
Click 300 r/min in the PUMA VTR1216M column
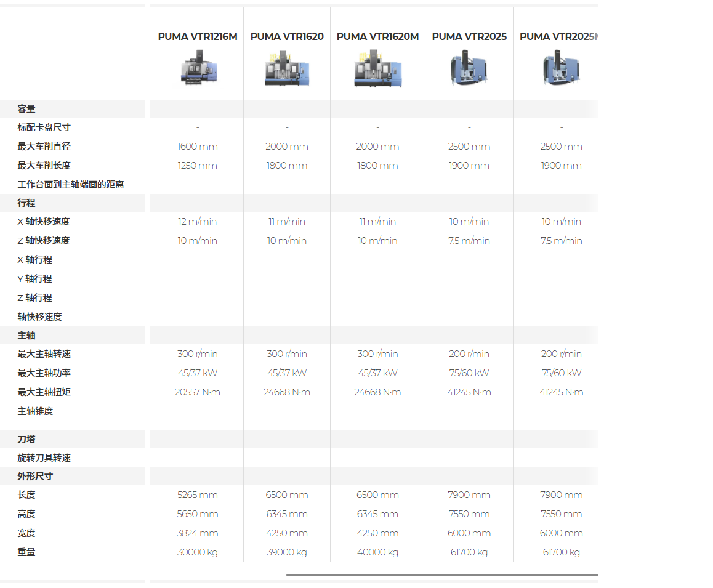pyautogui.click(x=198, y=354)
